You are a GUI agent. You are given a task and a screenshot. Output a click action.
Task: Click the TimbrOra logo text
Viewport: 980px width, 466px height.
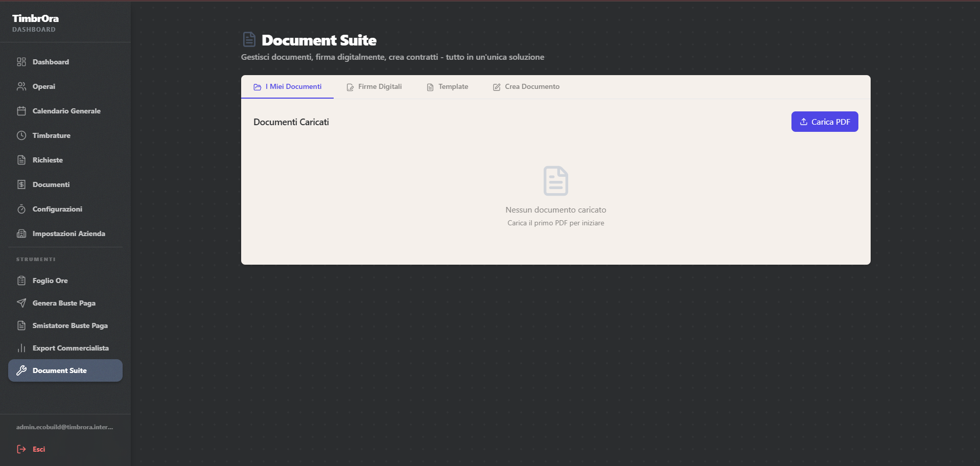(35, 18)
